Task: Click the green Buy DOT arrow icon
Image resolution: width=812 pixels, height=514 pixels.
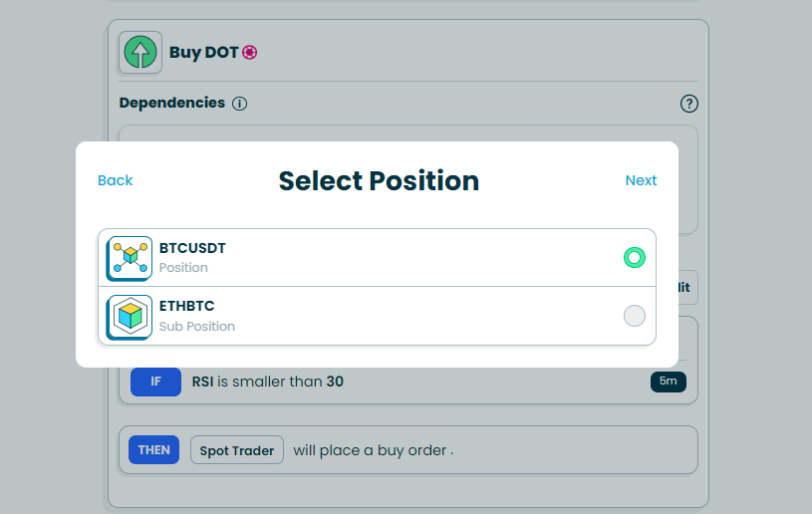Action: (139, 53)
